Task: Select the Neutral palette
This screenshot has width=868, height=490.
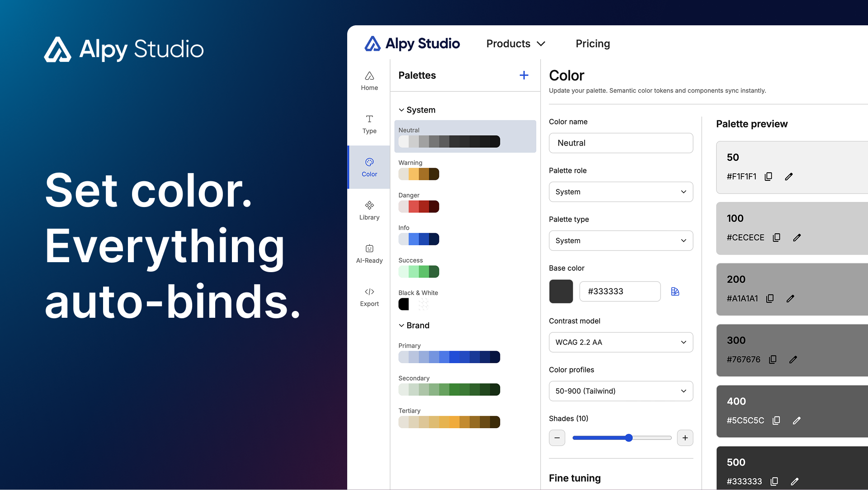Action: click(465, 137)
